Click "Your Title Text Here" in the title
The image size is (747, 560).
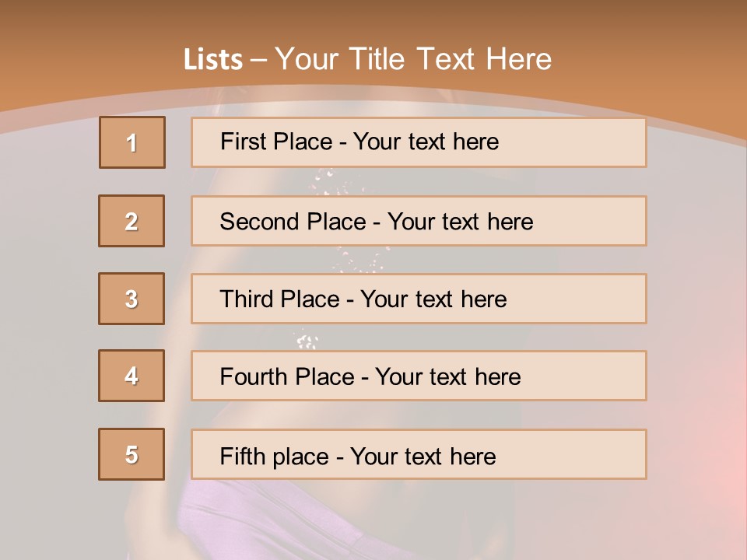coord(413,60)
